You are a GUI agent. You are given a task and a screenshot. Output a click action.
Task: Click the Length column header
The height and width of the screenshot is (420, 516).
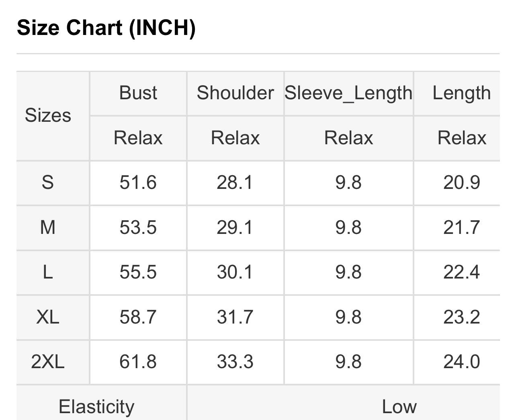click(x=461, y=93)
